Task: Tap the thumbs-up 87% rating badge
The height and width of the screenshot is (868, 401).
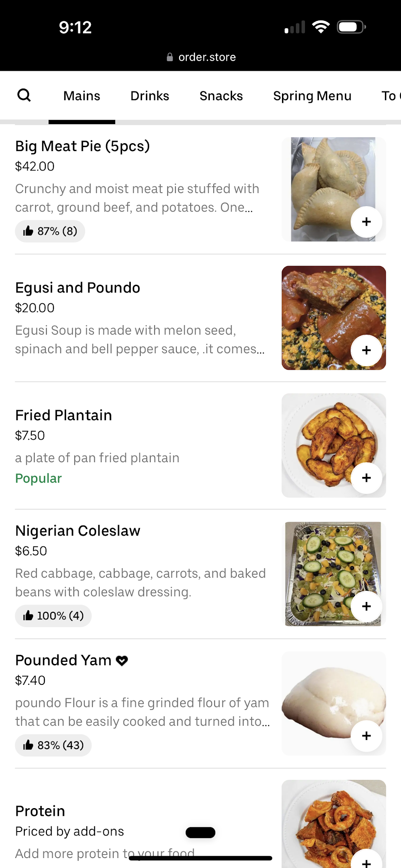Action: point(50,231)
